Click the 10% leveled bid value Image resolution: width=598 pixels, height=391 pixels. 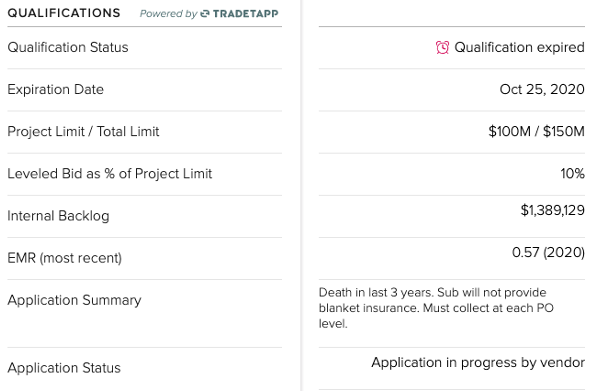[x=572, y=174]
